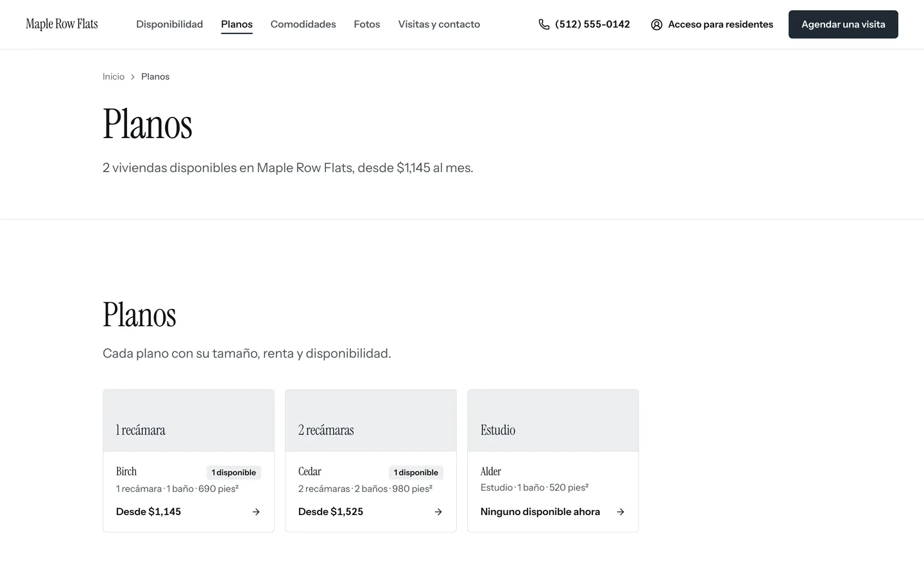This screenshot has width=924, height=578.
Task: Open the Disponibilidad nav item
Action: pyautogui.click(x=169, y=24)
